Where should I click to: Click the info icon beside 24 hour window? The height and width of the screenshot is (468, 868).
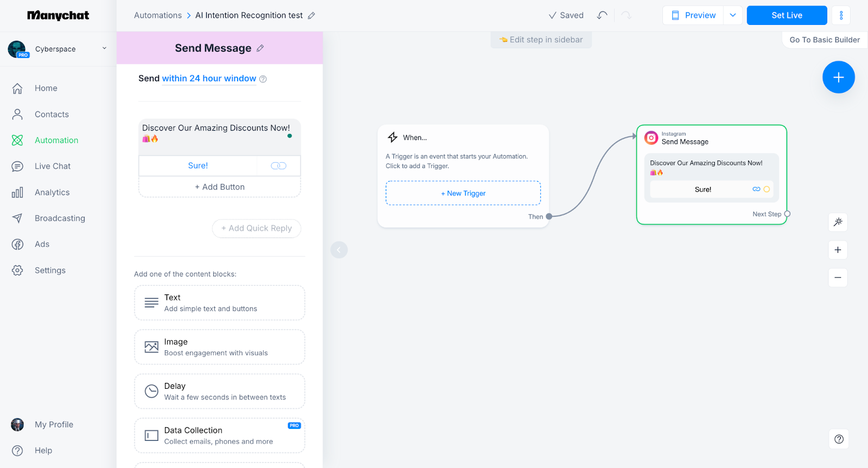pyautogui.click(x=263, y=79)
